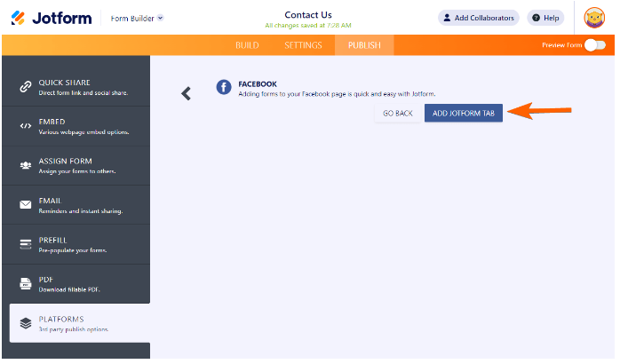Image resolution: width=620 pixels, height=364 pixels.
Task: Click the ADD JOTFORM TAB button
Action: pos(464,114)
